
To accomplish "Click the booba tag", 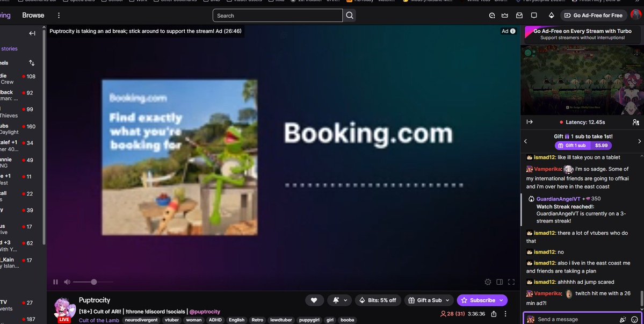I will coord(348,320).
